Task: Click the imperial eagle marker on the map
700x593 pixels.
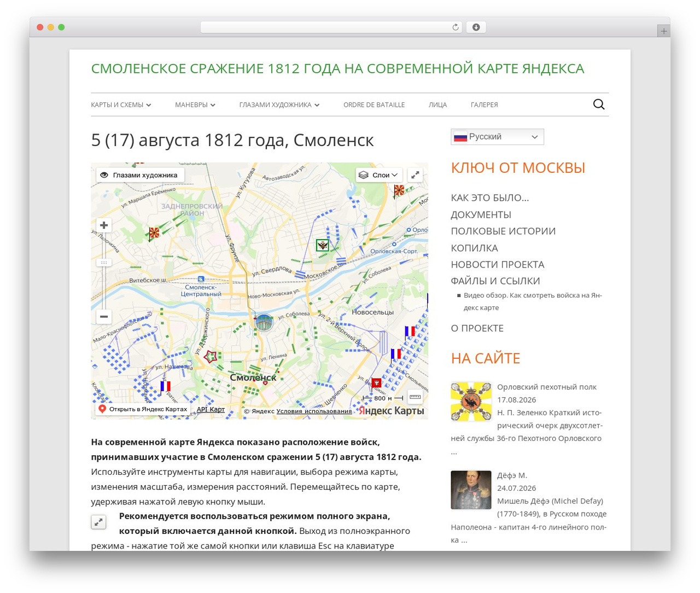Action: tap(323, 245)
